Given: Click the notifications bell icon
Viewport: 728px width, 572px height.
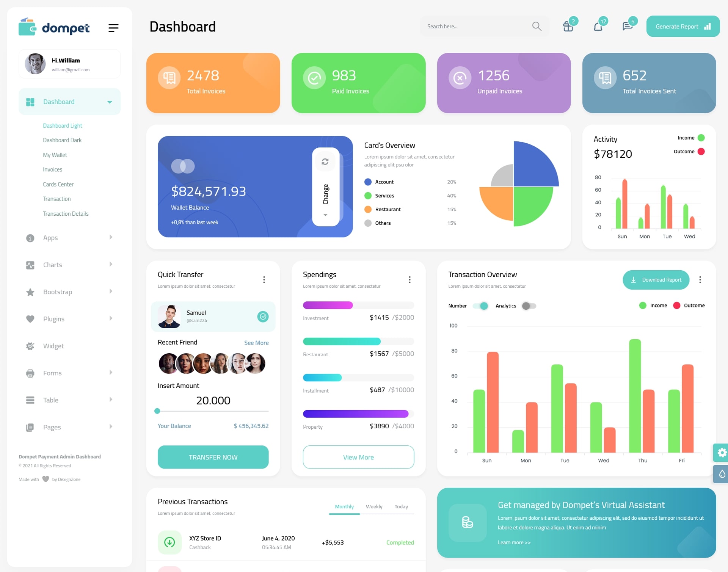Looking at the screenshot, I should (598, 26).
